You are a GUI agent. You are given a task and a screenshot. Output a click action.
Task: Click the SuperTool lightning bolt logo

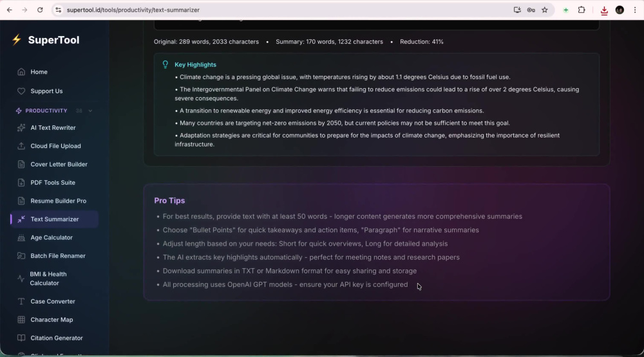click(x=17, y=40)
